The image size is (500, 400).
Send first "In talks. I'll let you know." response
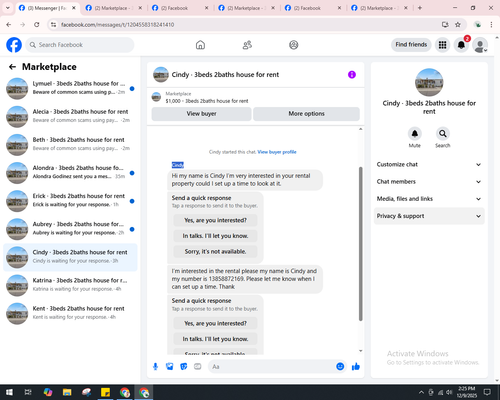(x=215, y=236)
